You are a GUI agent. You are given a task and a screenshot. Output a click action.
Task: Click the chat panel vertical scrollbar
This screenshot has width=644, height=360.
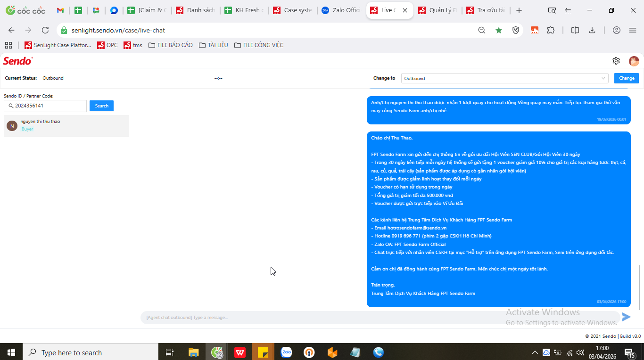640,287
